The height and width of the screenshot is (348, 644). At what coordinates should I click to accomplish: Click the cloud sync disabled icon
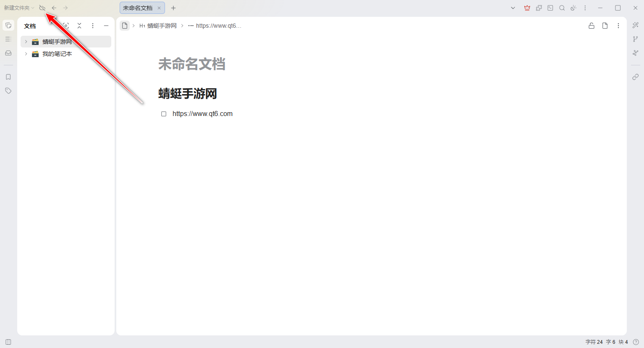coord(42,8)
